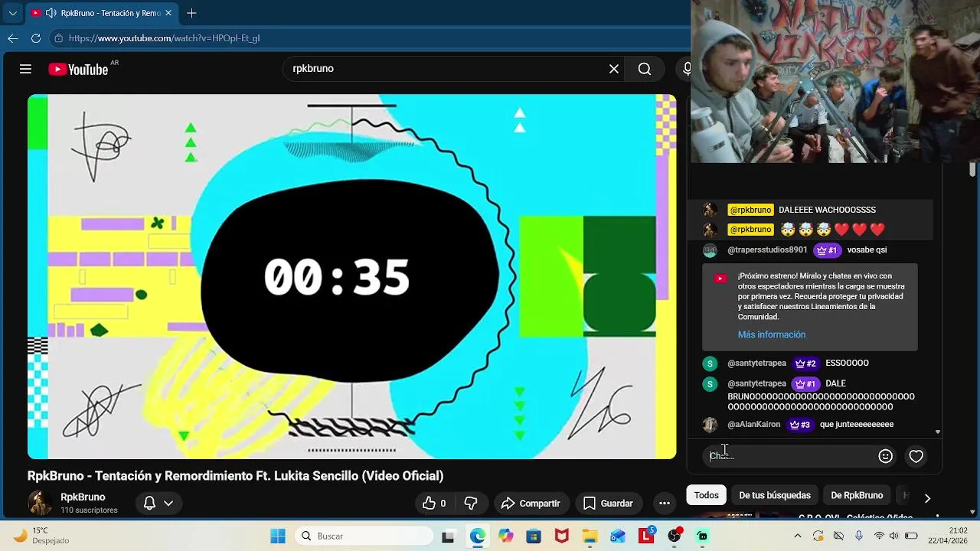
Task: Click the browser address bar URL
Action: tap(164, 37)
